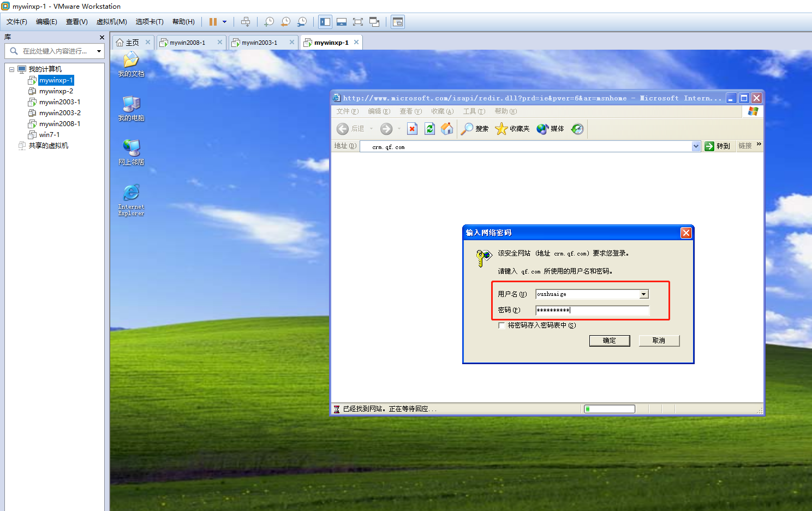The image size is (812, 511).
Task: Click the IE Refresh icon
Action: tap(430, 129)
